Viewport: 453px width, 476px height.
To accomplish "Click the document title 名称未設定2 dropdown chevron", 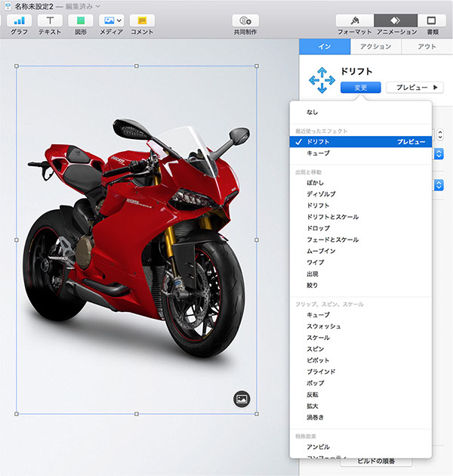I will (x=97, y=6).
